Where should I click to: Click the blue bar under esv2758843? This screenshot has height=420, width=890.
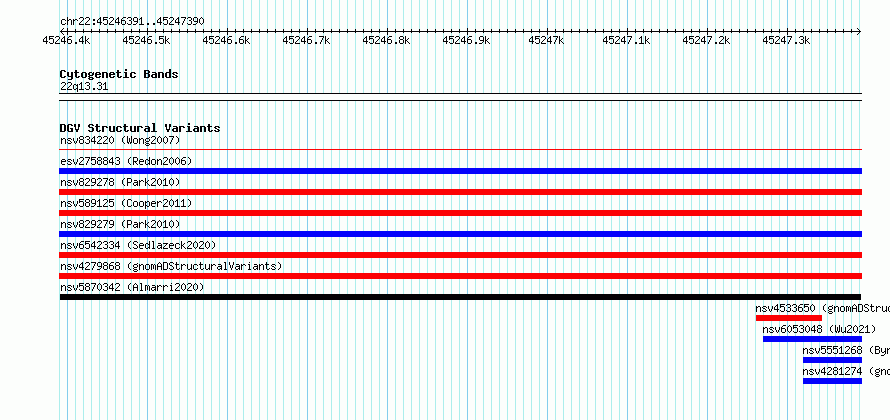(x=460, y=171)
